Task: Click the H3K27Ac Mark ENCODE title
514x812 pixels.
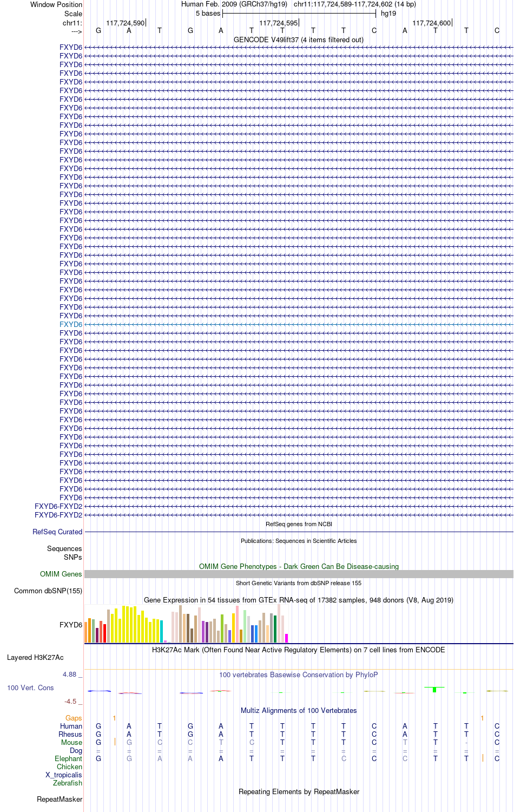Action: (x=299, y=650)
